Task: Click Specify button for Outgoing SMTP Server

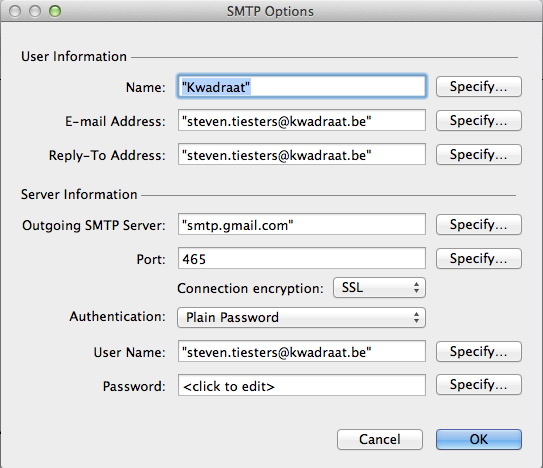Action: [x=479, y=224]
